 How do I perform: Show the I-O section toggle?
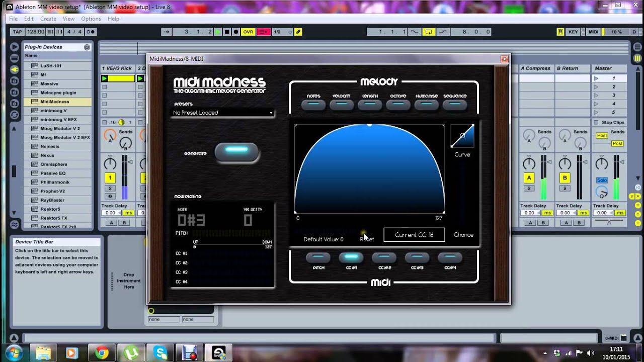[x=637, y=189]
